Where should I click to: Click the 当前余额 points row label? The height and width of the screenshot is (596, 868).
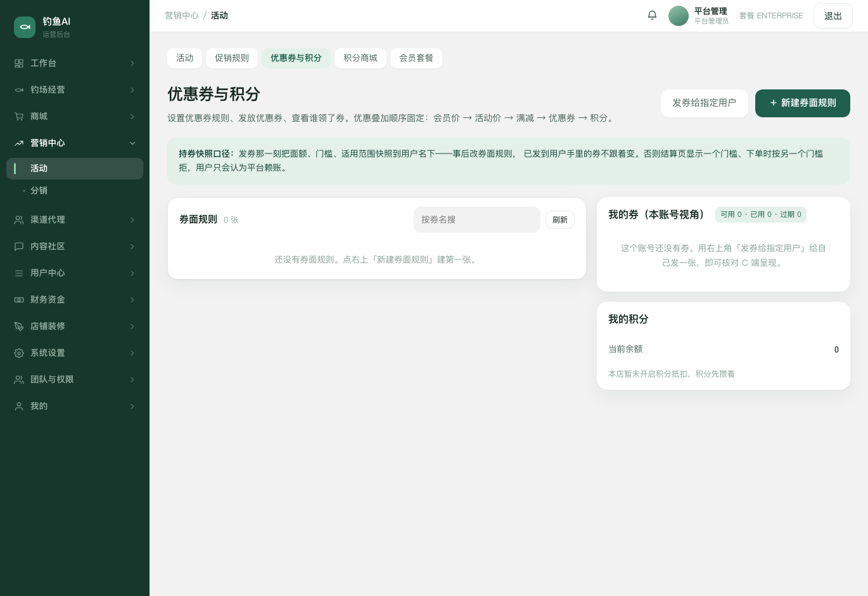coord(625,349)
